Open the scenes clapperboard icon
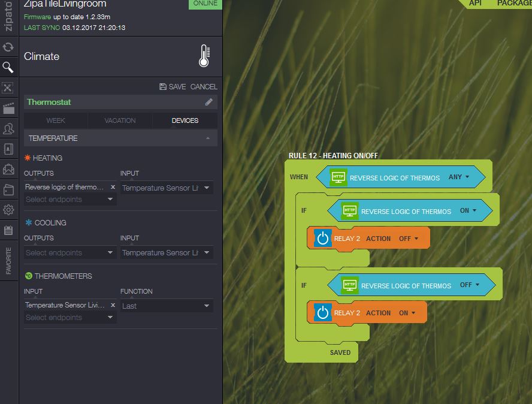Image resolution: width=532 pixels, height=404 pixels. (x=8, y=108)
